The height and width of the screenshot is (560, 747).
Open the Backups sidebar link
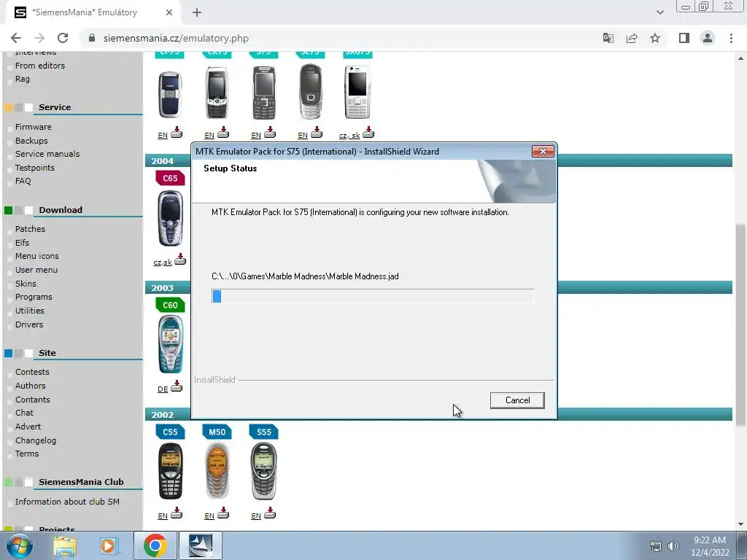coord(31,141)
